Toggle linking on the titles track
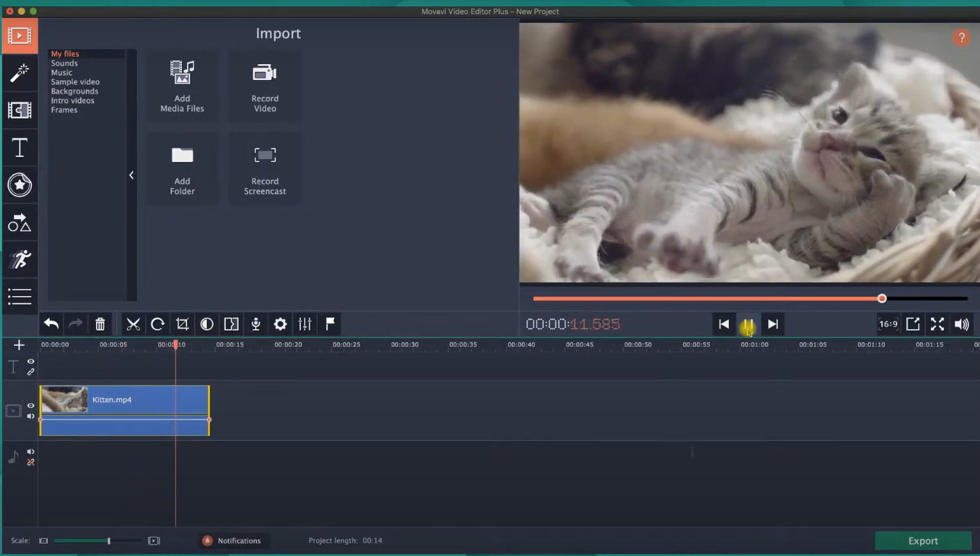 point(31,372)
